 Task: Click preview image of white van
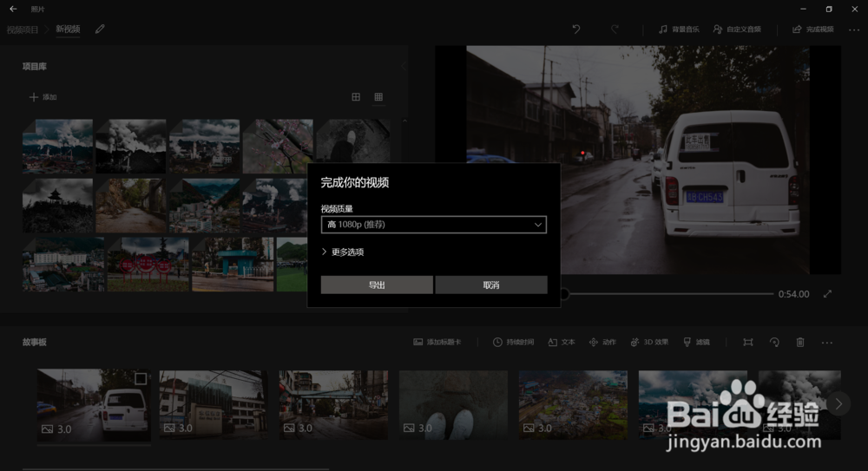[x=638, y=160]
